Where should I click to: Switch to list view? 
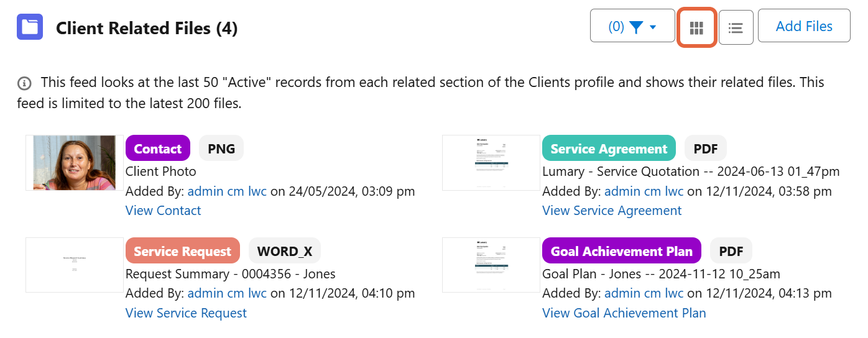pyautogui.click(x=736, y=27)
